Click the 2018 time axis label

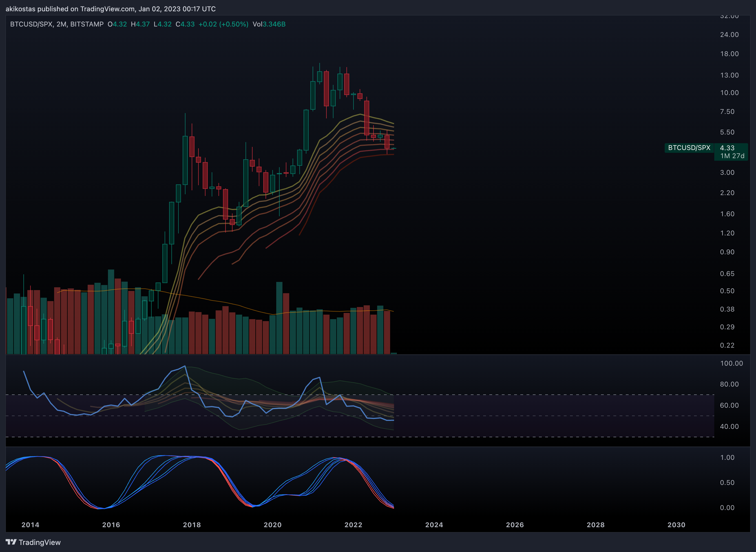[192, 525]
